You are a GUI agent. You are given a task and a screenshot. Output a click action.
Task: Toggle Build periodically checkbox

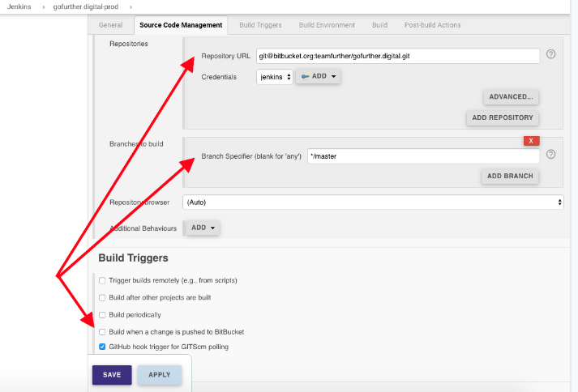pos(102,314)
